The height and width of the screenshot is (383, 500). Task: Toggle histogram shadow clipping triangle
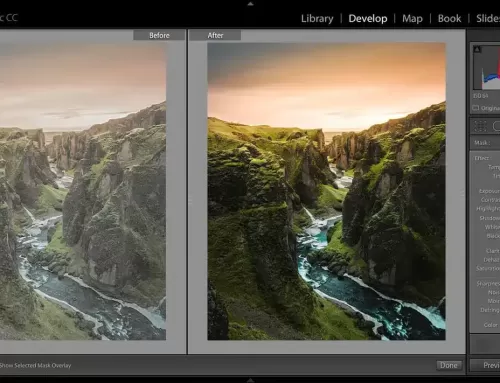[477, 49]
